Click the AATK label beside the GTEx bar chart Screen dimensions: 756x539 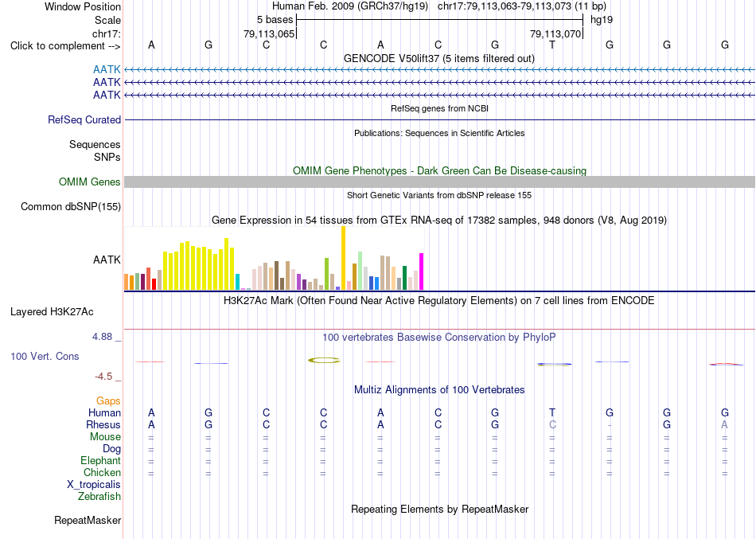(x=107, y=260)
